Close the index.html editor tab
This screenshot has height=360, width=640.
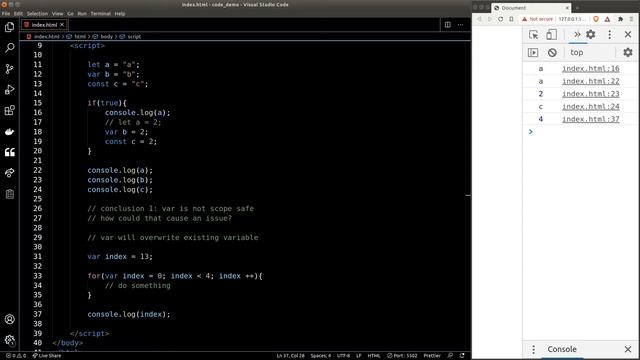click(x=62, y=24)
